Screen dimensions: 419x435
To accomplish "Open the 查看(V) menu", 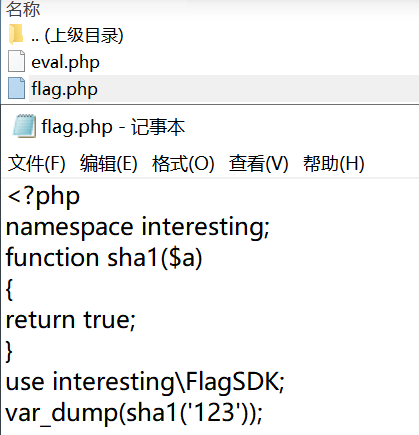I will [258, 163].
